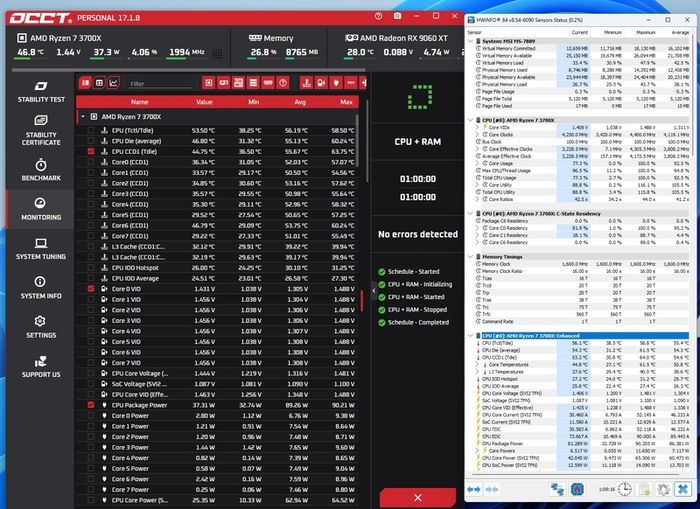
Task: Collapse AMD Ryzen 7 3700X group in OCCT
Action: pos(83,117)
